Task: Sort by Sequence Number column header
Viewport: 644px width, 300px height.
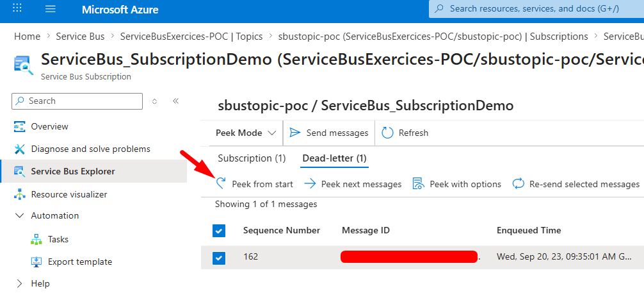Action: [x=281, y=230]
